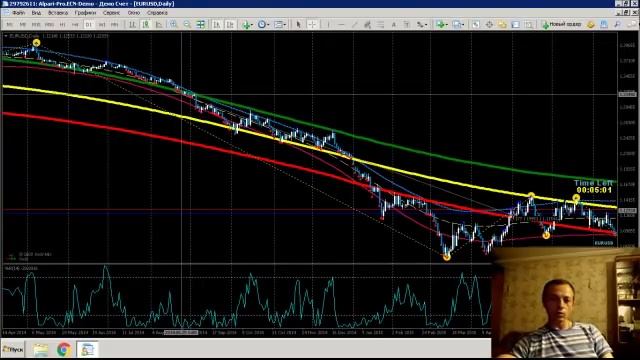Zoom in on the chart
Screen dimensions: 640x360
coord(173,24)
